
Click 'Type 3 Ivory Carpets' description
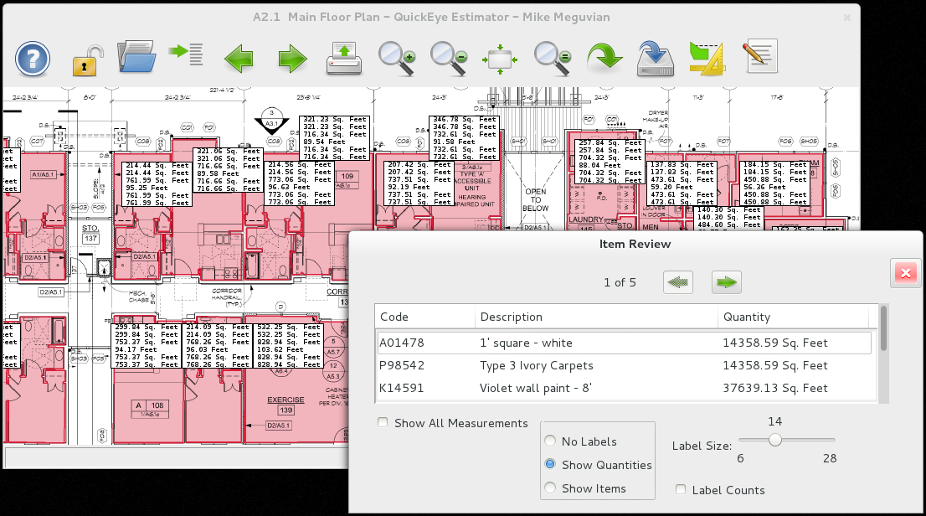pyautogui.click(x=536, y=365)
